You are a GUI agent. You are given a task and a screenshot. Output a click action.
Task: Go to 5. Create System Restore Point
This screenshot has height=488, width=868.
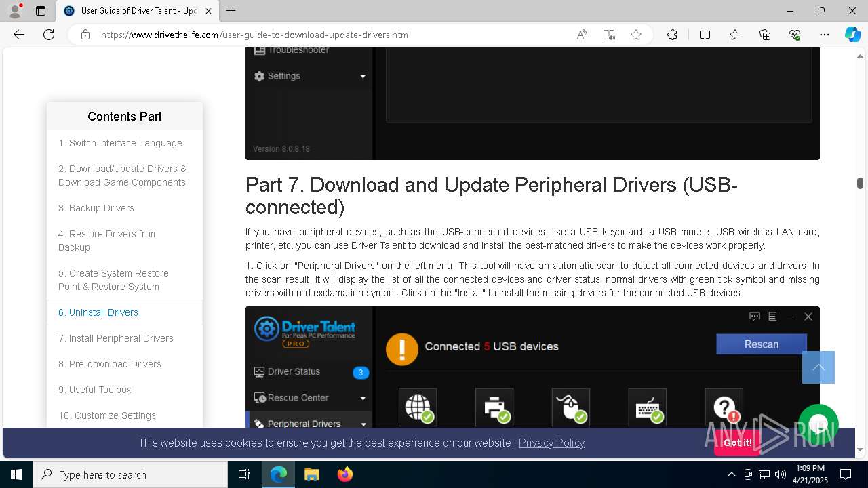pyautogui.click(x=113, y=280)
